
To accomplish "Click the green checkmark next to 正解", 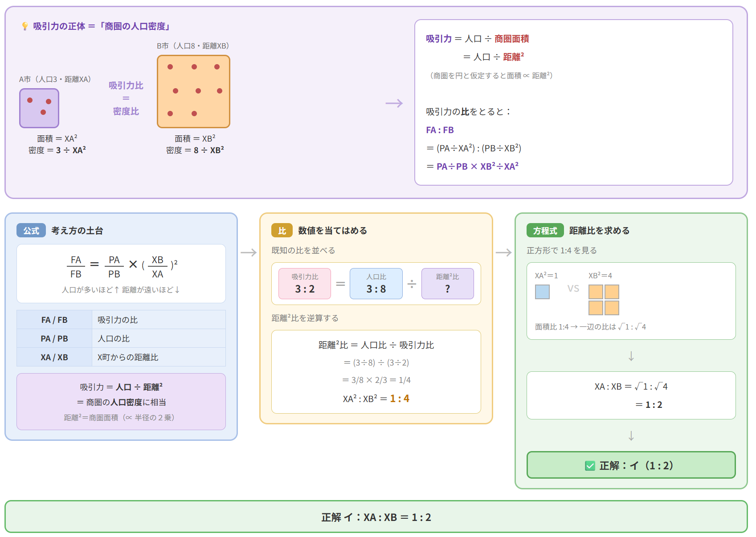I will 590,466.
